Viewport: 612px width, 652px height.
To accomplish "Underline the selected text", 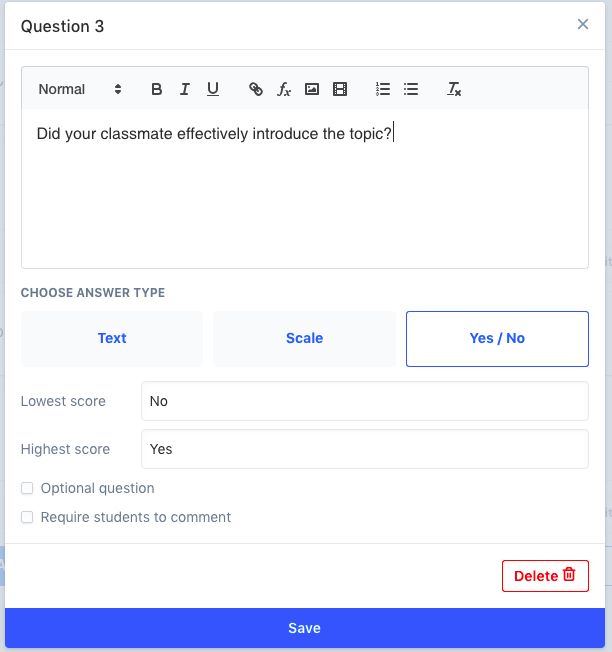I will point(213,89).
